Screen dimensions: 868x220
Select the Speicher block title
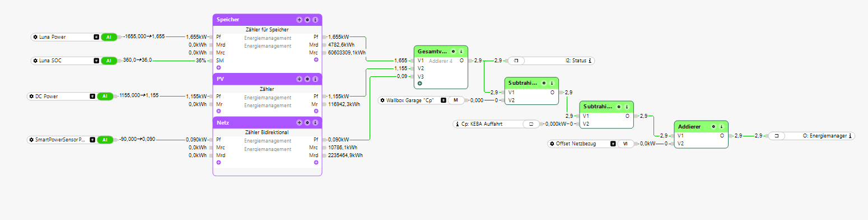click(x=228, y=20)
